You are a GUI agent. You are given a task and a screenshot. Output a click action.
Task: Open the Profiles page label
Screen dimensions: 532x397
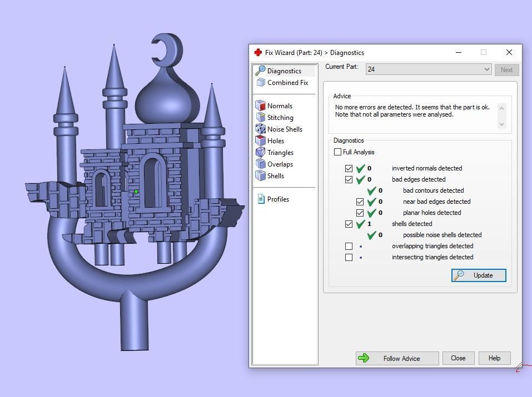pos(278,199)
